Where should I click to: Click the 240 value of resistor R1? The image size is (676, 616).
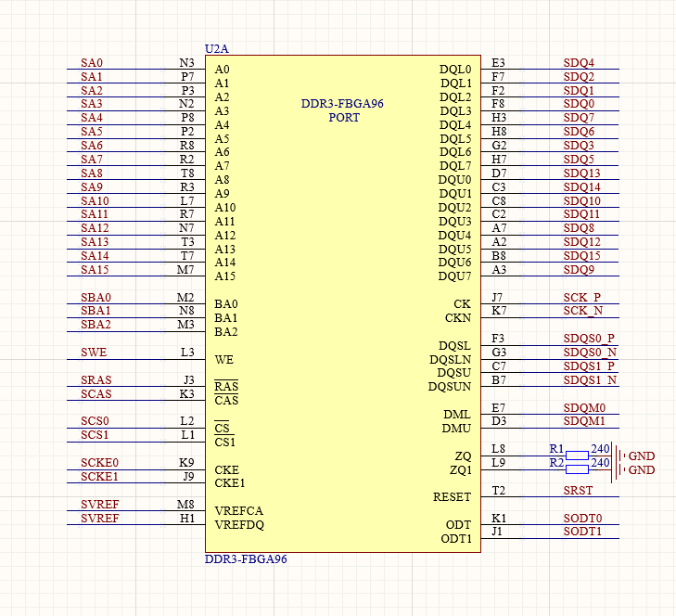point(600,449)
